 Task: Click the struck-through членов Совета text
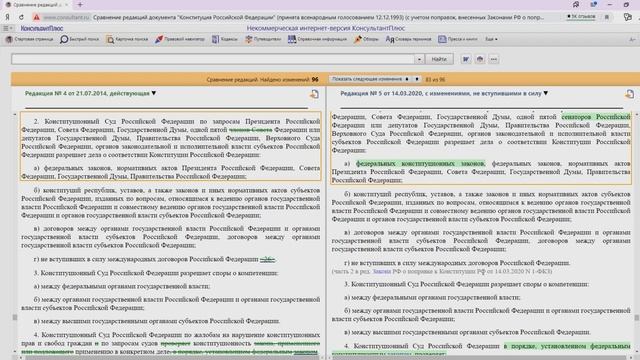(x=251, y=130)
